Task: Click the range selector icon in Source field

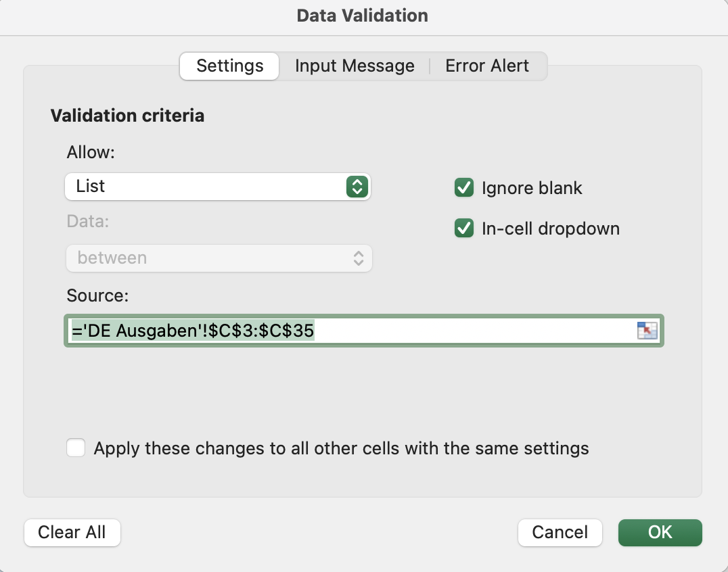Action: tap(647, 331)
